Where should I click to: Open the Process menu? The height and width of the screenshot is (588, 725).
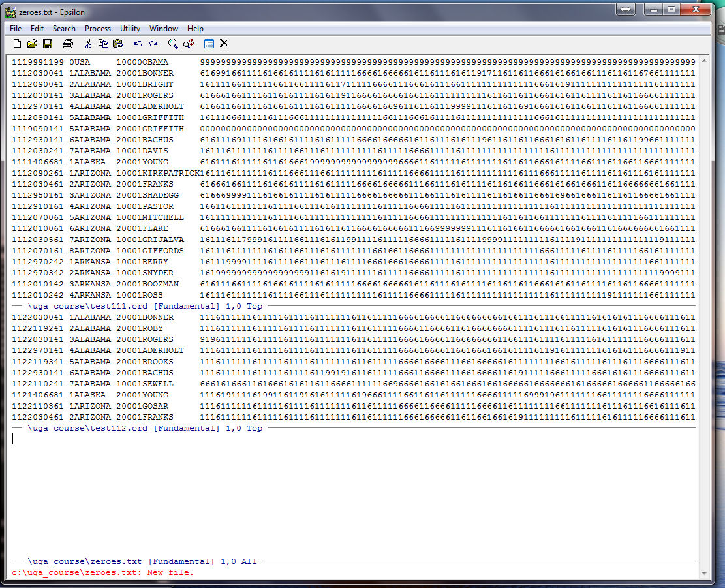pos(98,29)
